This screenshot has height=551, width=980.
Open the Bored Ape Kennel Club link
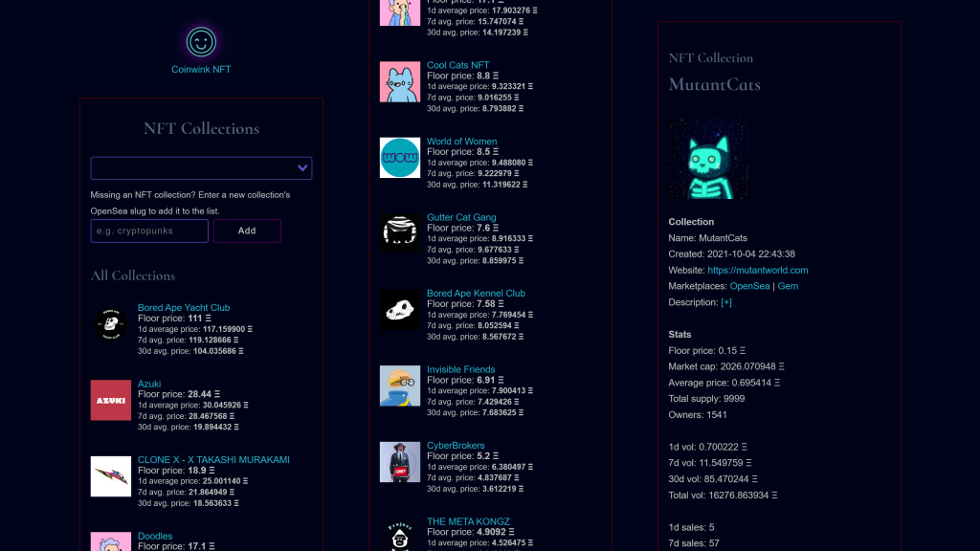(477, 293)
